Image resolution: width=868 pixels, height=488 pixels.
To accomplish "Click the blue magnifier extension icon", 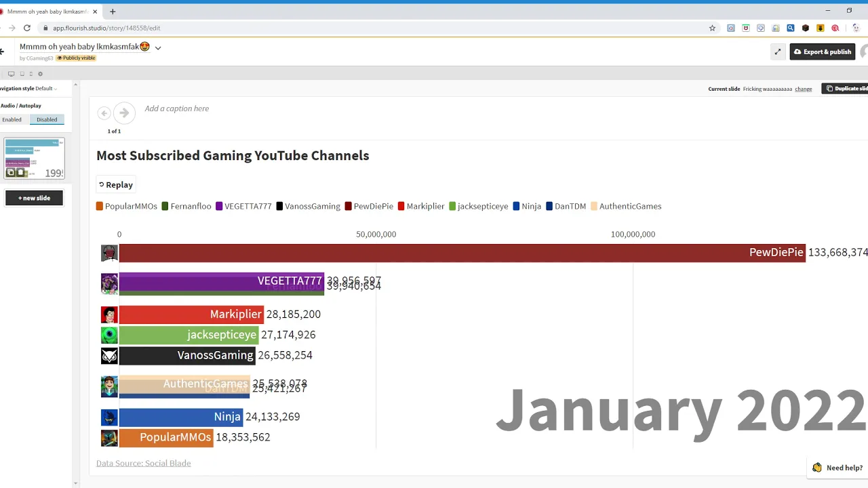I will (x=791, y=28).
